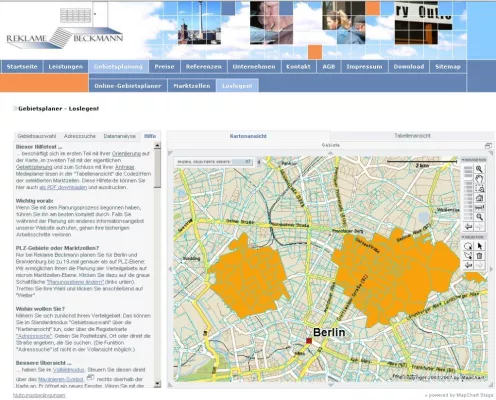Open the Loslegen! submenu item

coord(237,86)
